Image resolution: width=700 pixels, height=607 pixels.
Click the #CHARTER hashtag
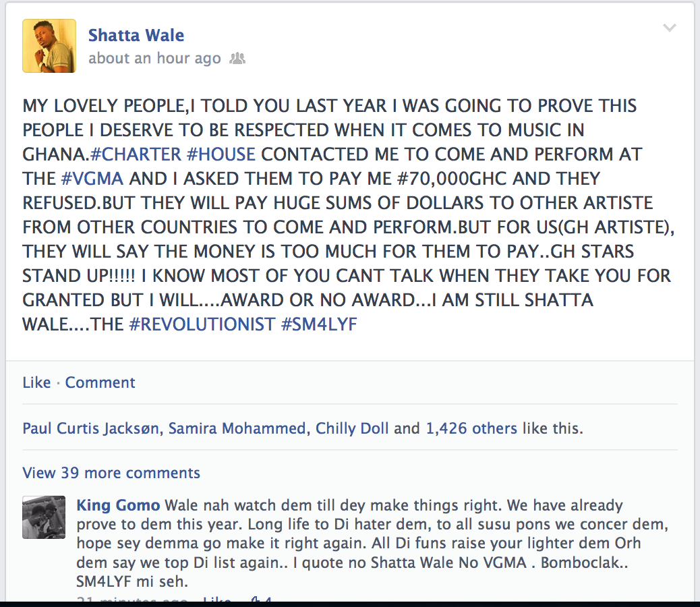point(136,154)
